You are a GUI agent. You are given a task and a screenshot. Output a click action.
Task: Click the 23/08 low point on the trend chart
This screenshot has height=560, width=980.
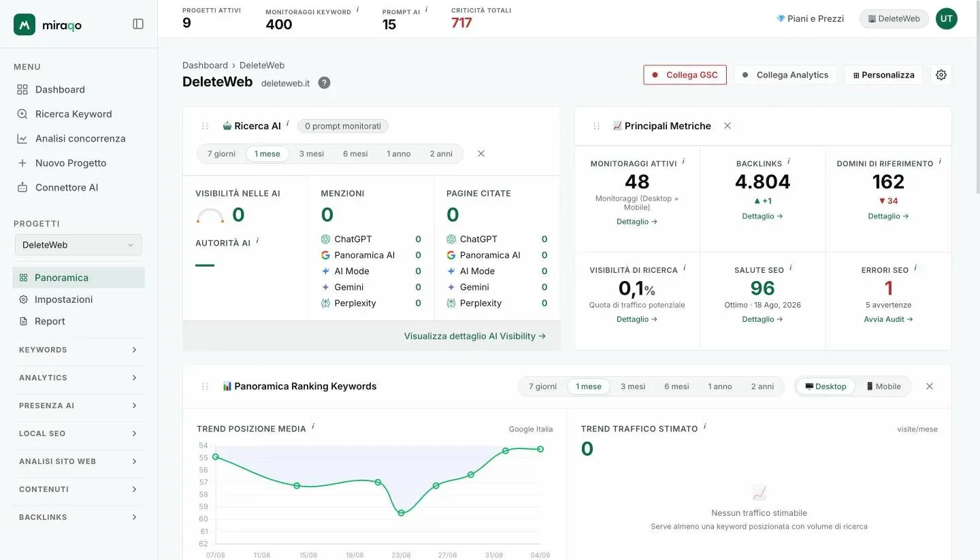point(401,512)
